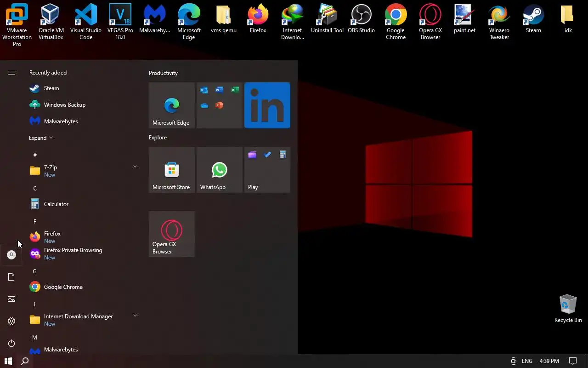Expand the Recently added list

point(41,138)
